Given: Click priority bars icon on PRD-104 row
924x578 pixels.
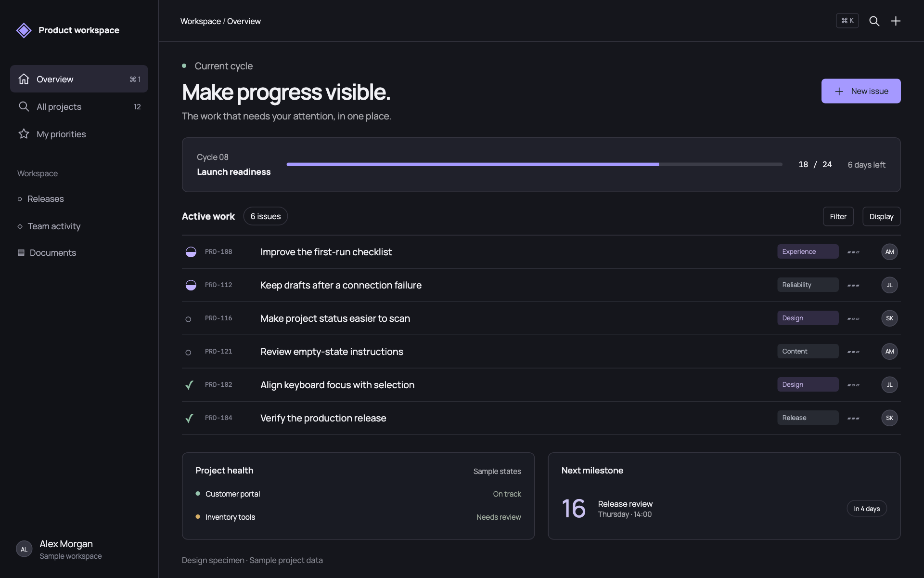Looking at the screenshot, I should [x=853, y=418].
